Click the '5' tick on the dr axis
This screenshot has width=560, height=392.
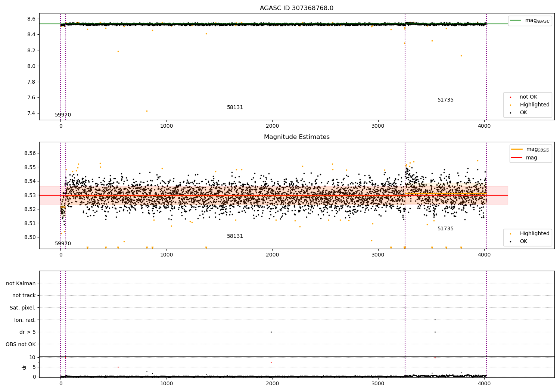[34, 367]
